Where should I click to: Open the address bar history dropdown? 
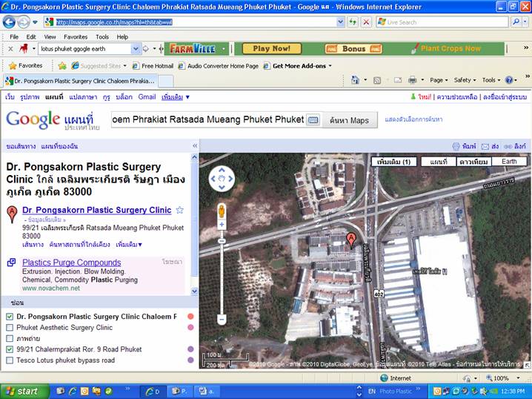(x=341, y=22)
